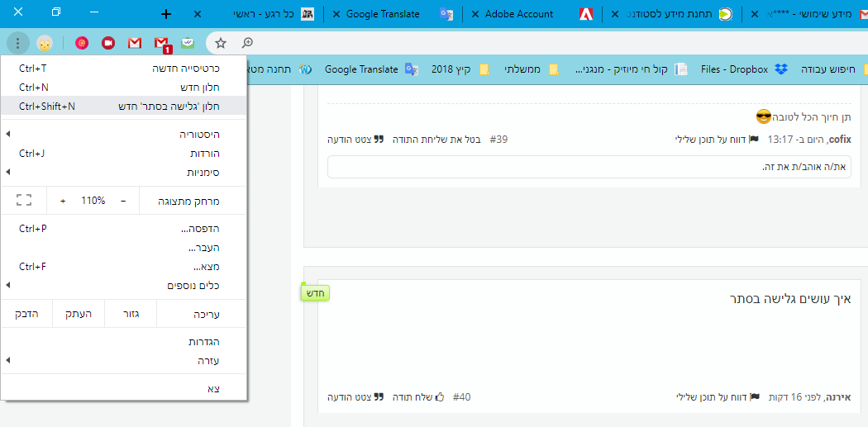The image size is (868, 427).
Task: Click the round red @ extension icon
Action: [82, 43]
